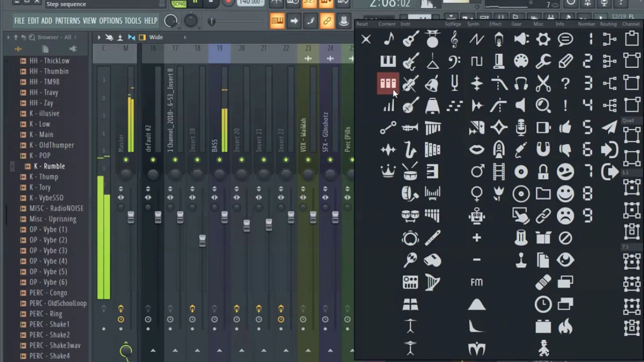
Task: Choose the number 5 icon
Action: (587, 127)
